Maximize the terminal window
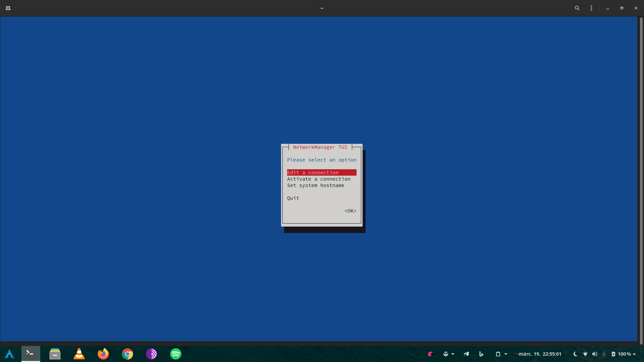The height and width of the screenshot is (362, 644). tap(622, 8)
